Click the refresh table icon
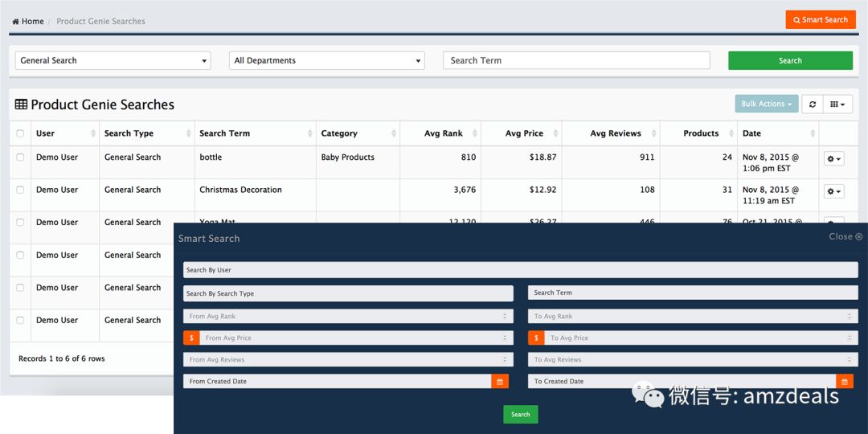 (813, 104)
